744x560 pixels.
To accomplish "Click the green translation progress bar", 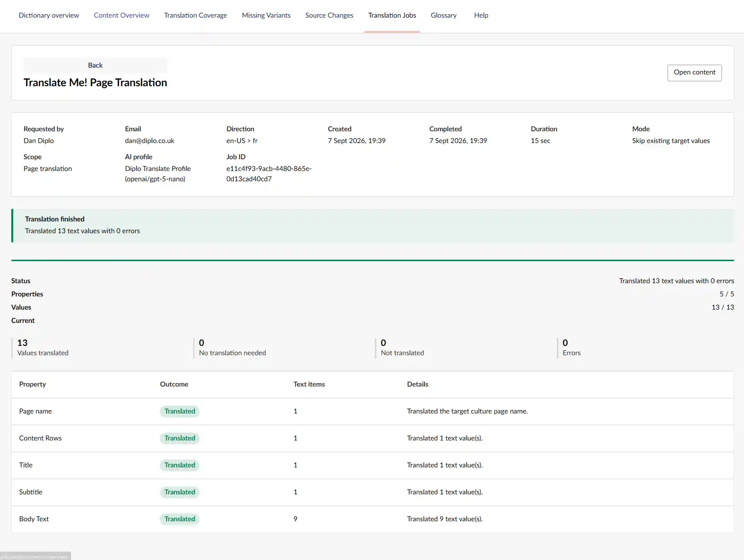I will 372,260.
